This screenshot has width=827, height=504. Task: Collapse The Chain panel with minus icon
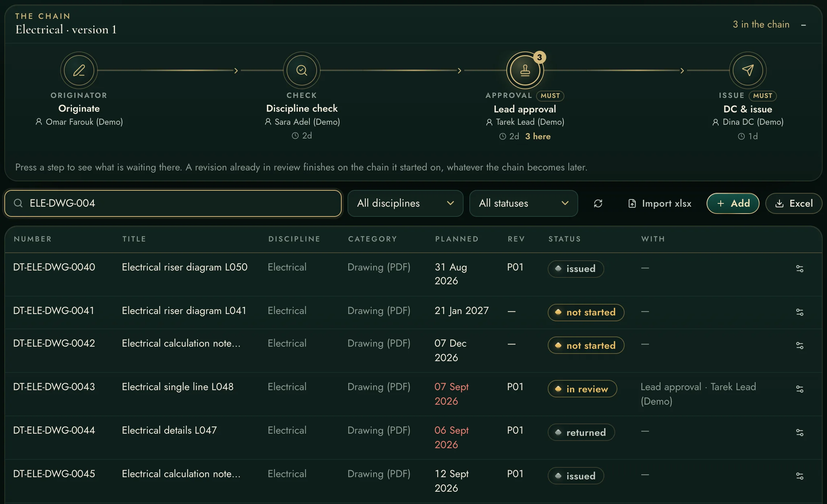click(803, 25)
